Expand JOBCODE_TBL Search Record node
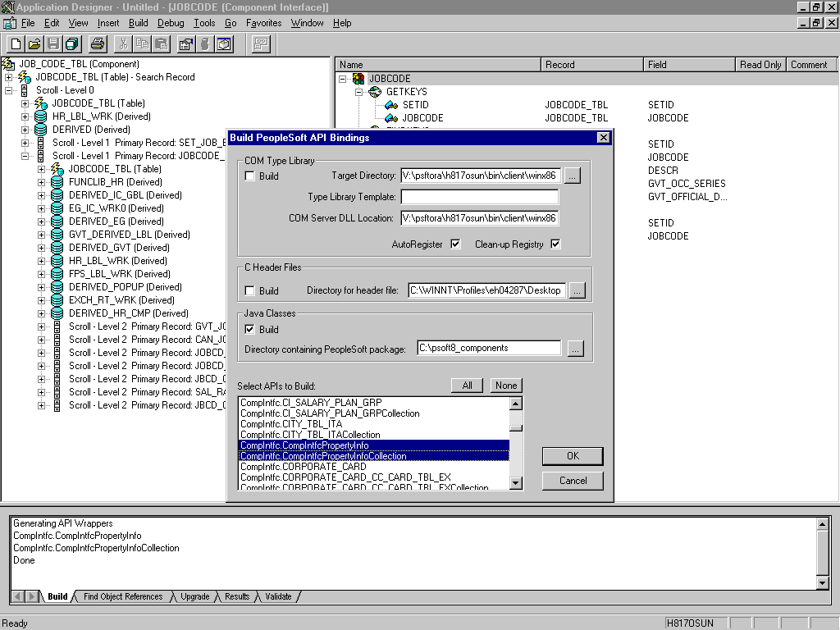This screenshot has height=630, width=840. click(x=8, y=77)
